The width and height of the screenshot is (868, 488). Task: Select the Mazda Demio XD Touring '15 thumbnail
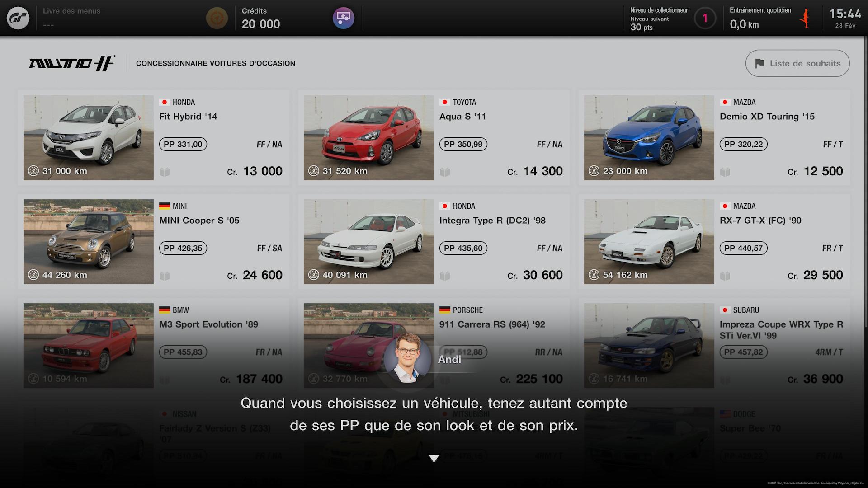click(649, 137)
